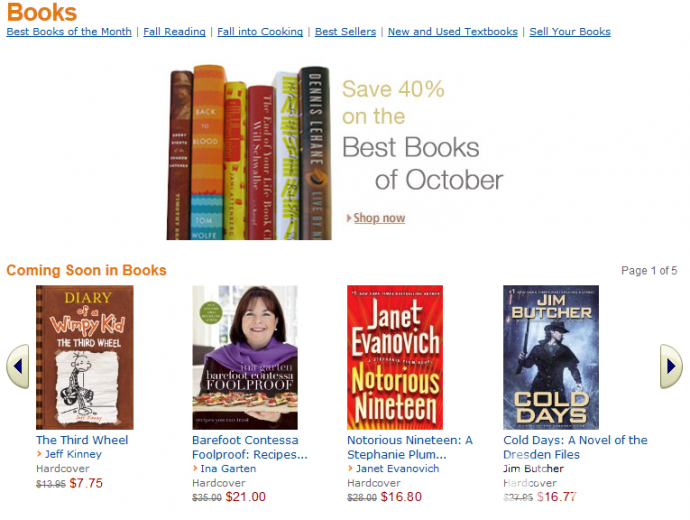View author Jeff Kinney's page

tap(73, 454)
